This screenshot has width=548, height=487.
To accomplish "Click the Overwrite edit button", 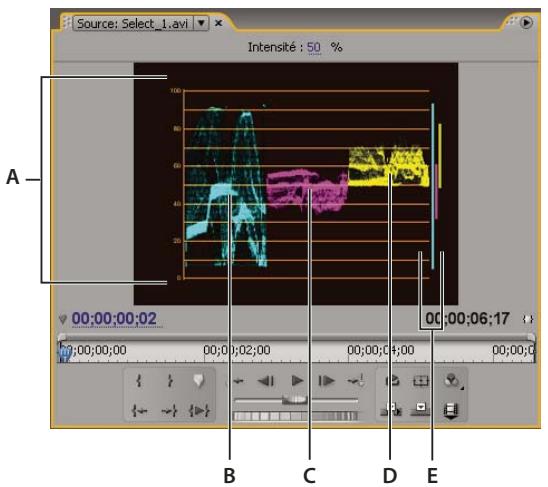I will (421, 409).
